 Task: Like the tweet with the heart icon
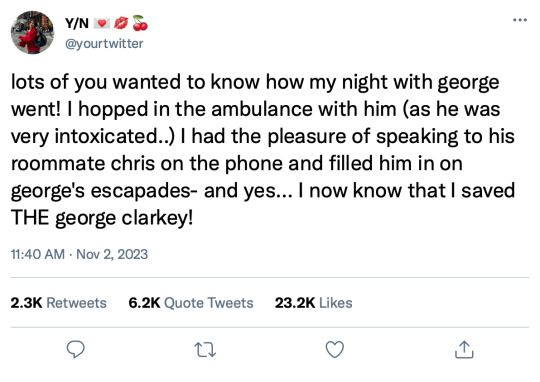(x=335, y=350)
